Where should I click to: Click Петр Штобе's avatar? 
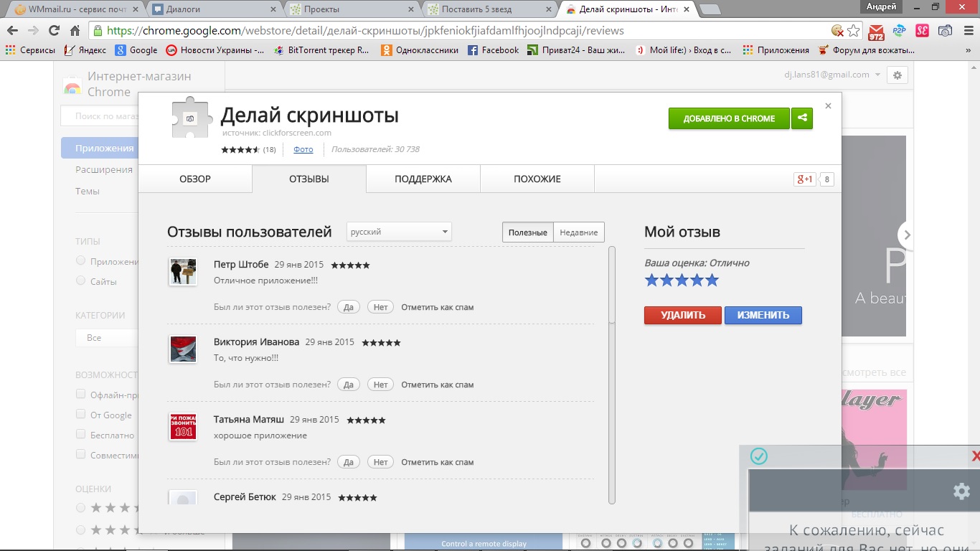183,273
